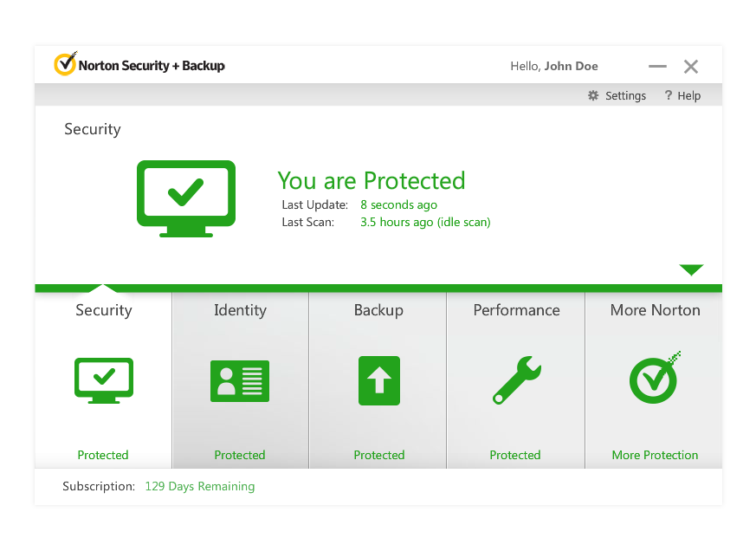Click the 129 Days Remaining link
Screen dimensions: 756x551
point(199,487)
